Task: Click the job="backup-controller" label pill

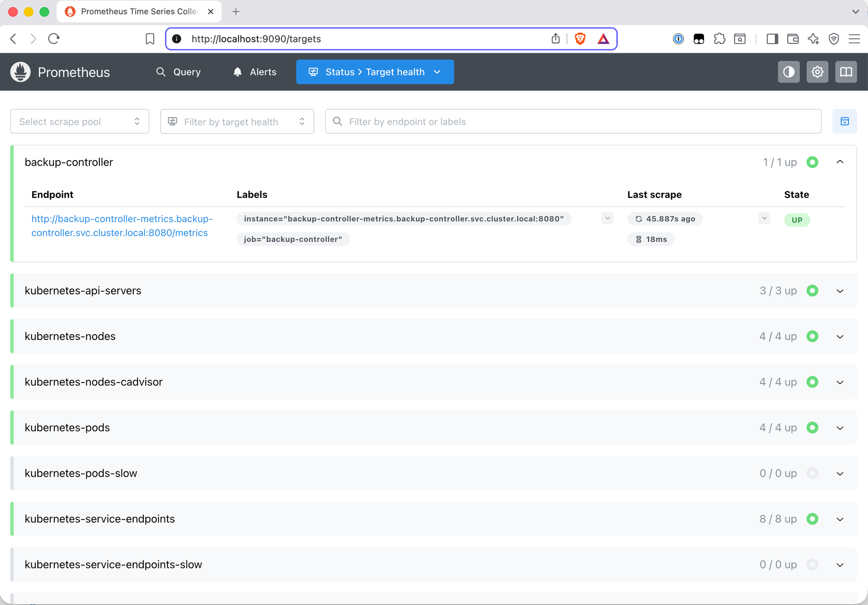Action: (293, 239)
